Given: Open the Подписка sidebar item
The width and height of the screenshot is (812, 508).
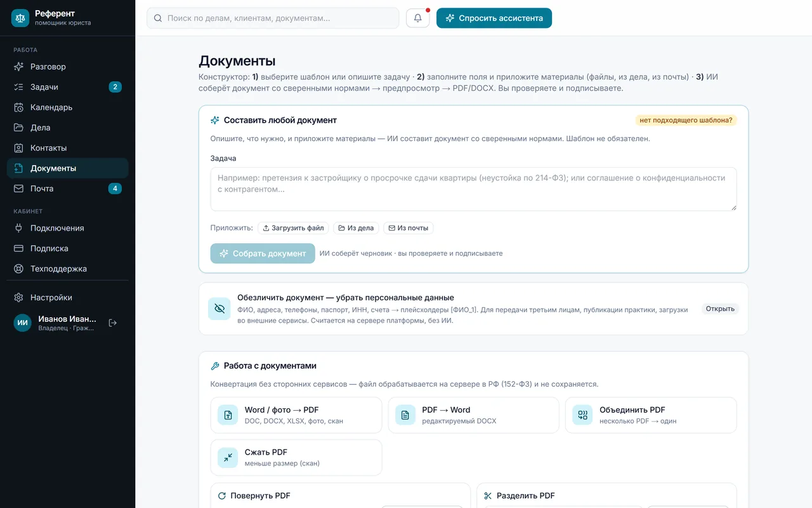Looking at the screenshot, I should (67, 248).
